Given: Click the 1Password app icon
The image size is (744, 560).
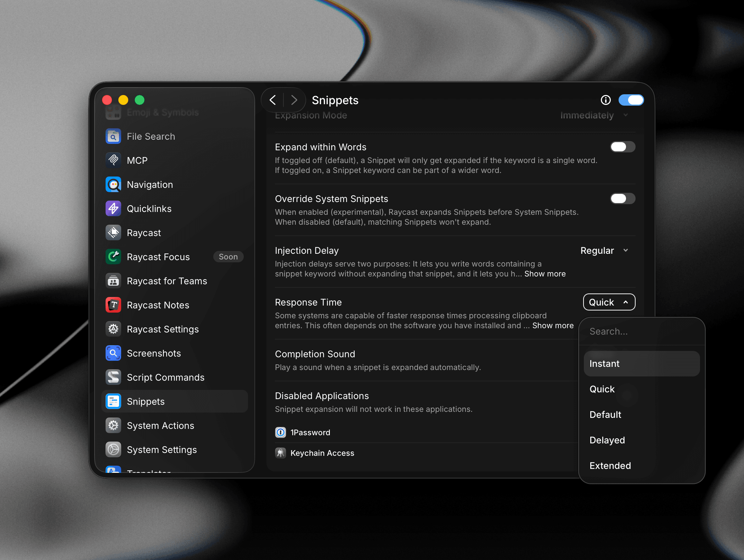Looking at the screenshot, I should point(281,432).
